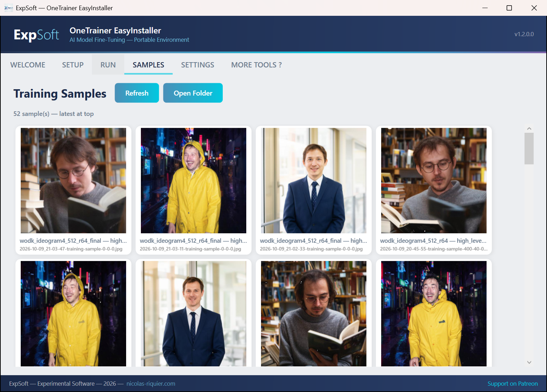
Task: Click the Training Samples heading
Action: pos(60,93)
